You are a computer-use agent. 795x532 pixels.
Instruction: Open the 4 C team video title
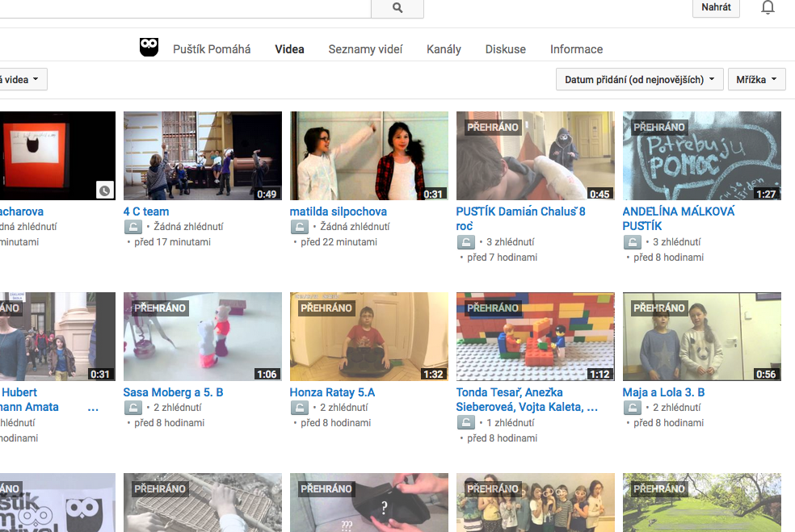click(146, 212)
